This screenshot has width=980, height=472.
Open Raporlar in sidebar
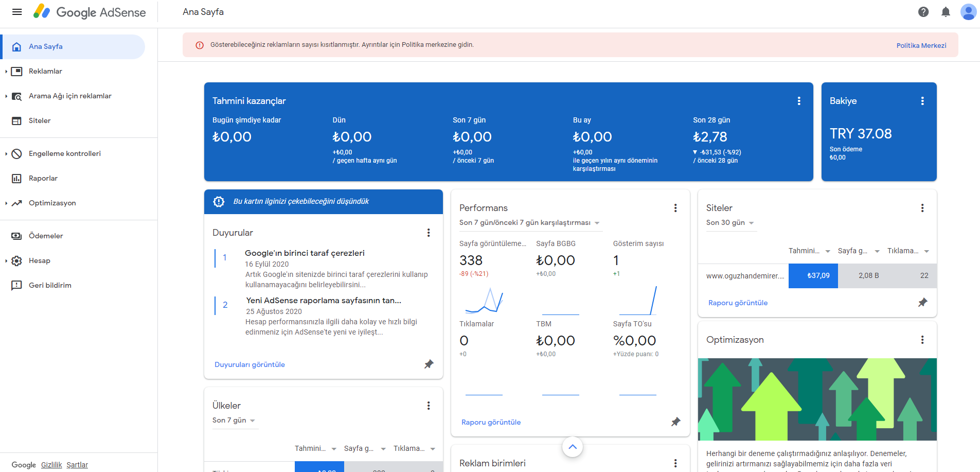point(43,178)
